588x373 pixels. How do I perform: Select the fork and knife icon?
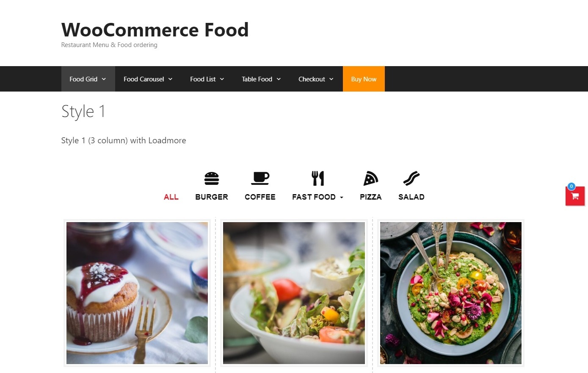318,178
